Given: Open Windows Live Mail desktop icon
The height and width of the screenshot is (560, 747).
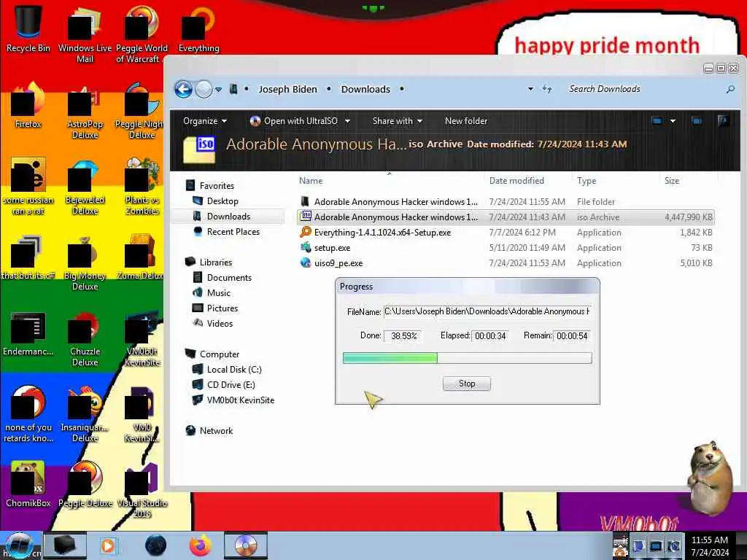Looking at the screenshot, I should [x=85, y=34].
